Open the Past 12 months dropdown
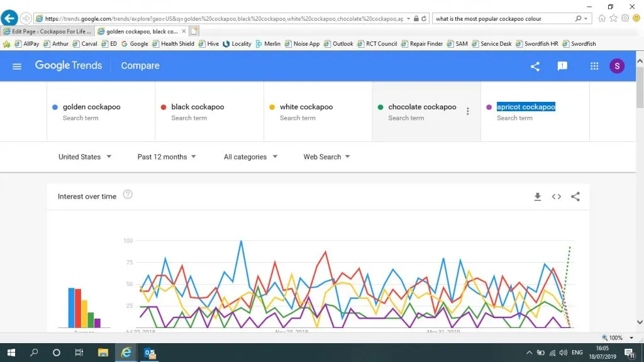 pos(167,157)
